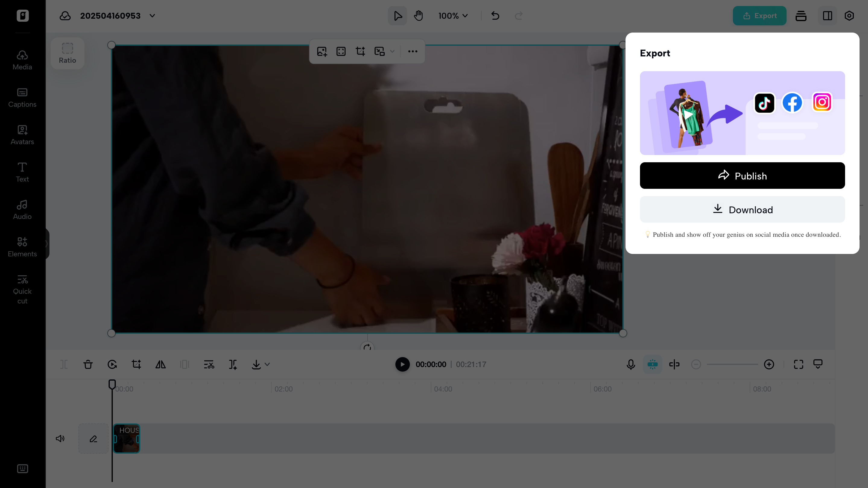Image resolution: width=868 pixels, height=488 pixels.
Task: Open the Smart crop tool above the canvas
Action: point(360,51)
